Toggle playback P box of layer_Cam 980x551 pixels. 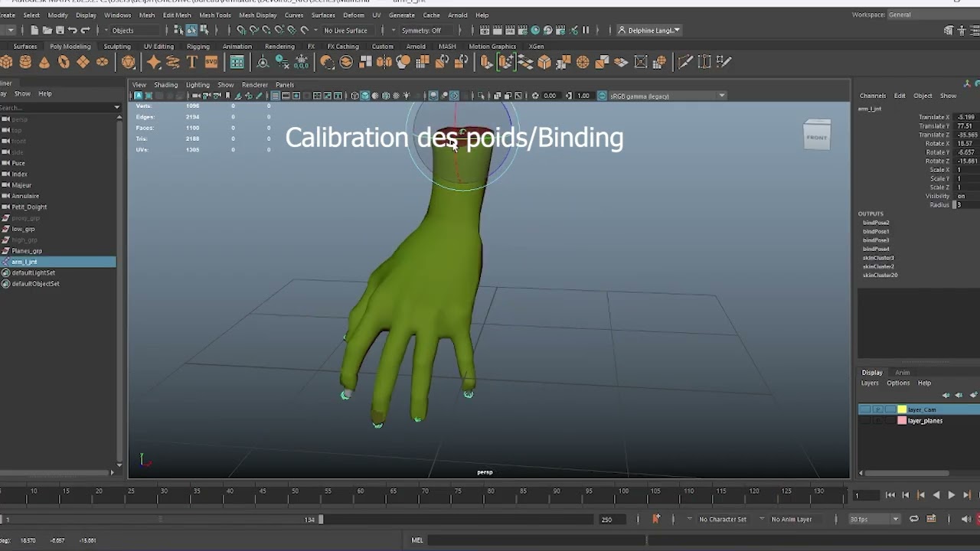pyautogui.click(x=877, y=409)
